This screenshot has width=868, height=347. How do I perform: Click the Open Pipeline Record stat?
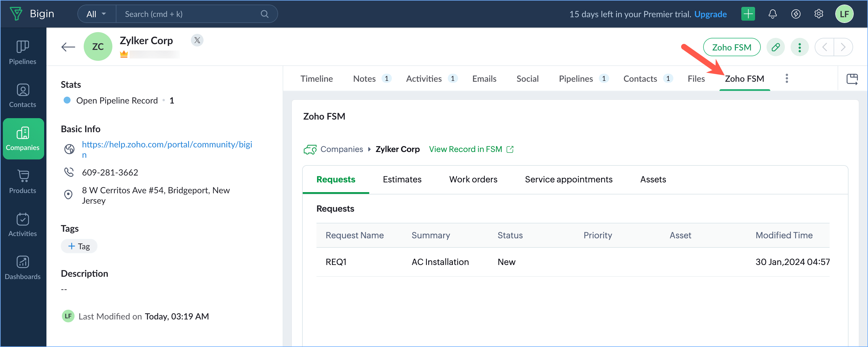coord(119,100)
